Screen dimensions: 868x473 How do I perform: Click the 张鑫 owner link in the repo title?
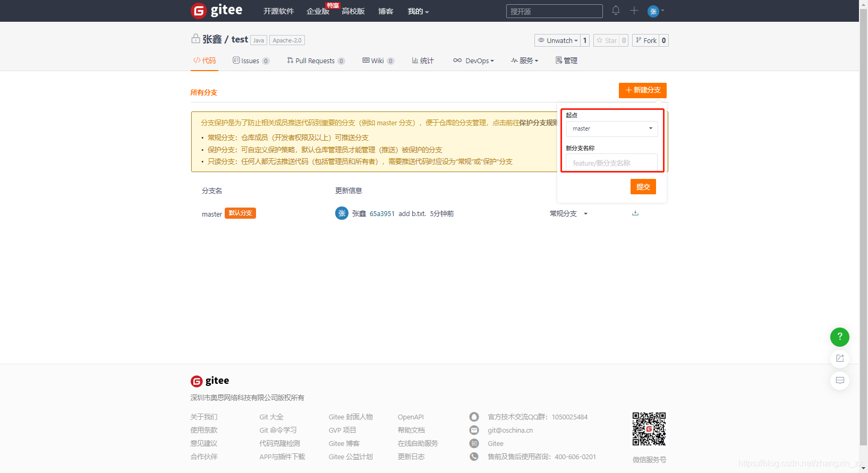coord(212,39)
